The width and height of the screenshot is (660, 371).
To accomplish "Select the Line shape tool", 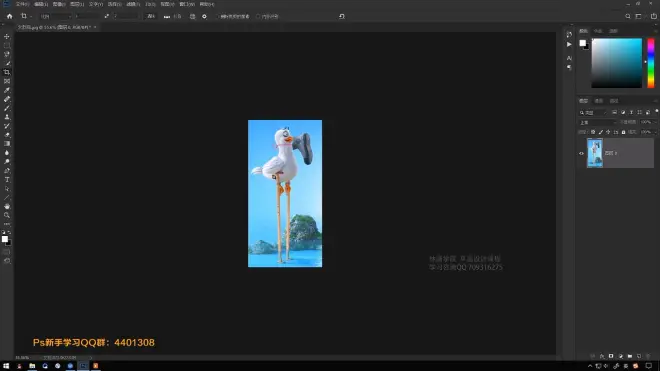I will 7,198.
